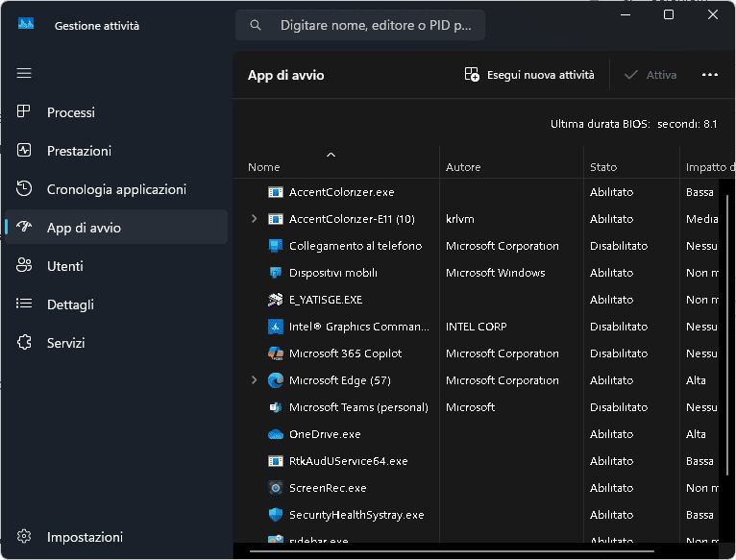Select the Microsoft Teams (personal) row
This screenshot has width=736, height=560.
[x=358, y=407]
